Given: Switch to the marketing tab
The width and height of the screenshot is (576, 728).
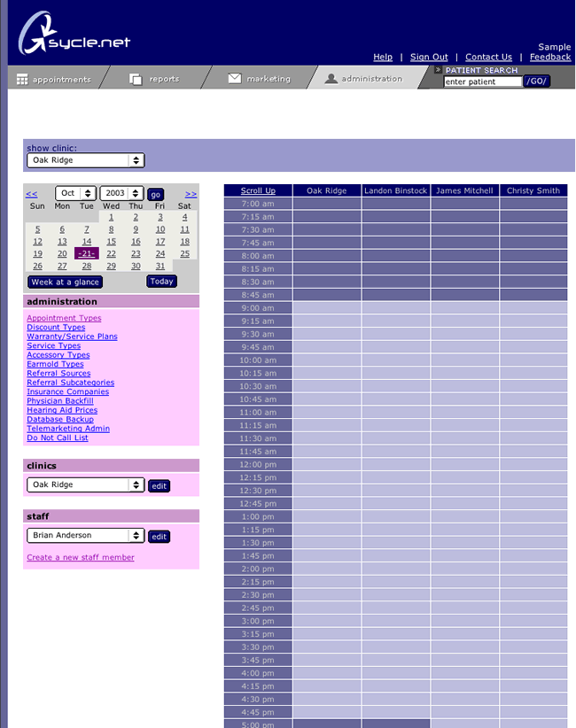Looking at the screenshot, I should click(x=259, y=79).
